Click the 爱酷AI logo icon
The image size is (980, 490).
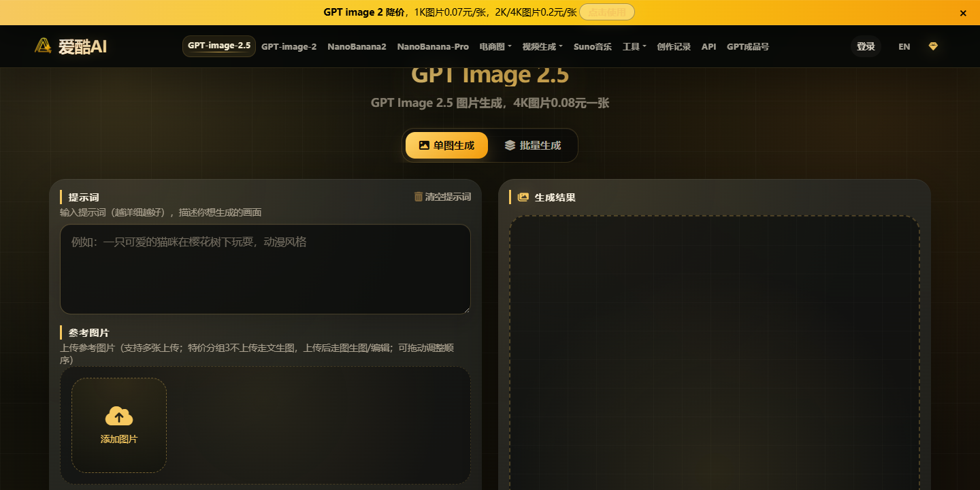[x=44, y=46]
